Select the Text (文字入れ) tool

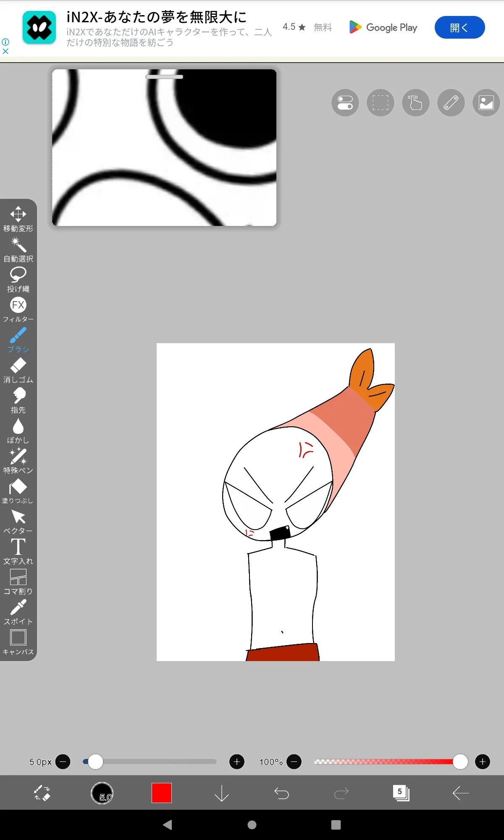18,551
